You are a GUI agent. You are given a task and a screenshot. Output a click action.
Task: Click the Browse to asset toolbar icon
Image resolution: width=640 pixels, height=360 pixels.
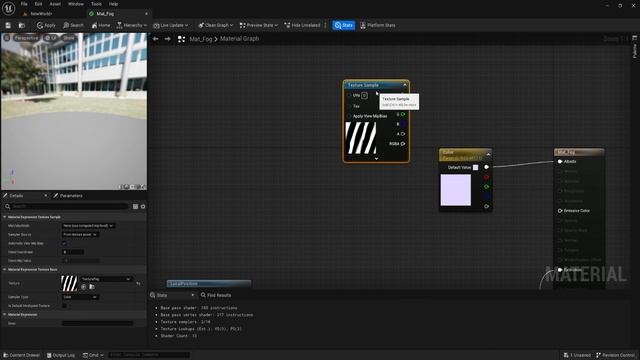[22, 25]
